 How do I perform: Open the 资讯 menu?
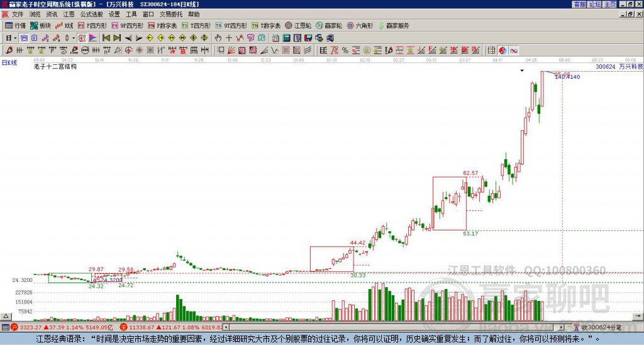tap(52, 14)
